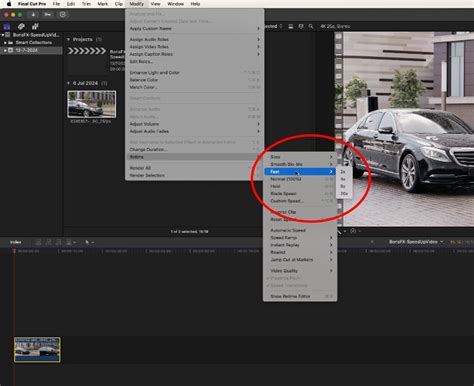Select the highlighted Fast submenu item
Screen dimensions: 474x386
coord(300,171)
